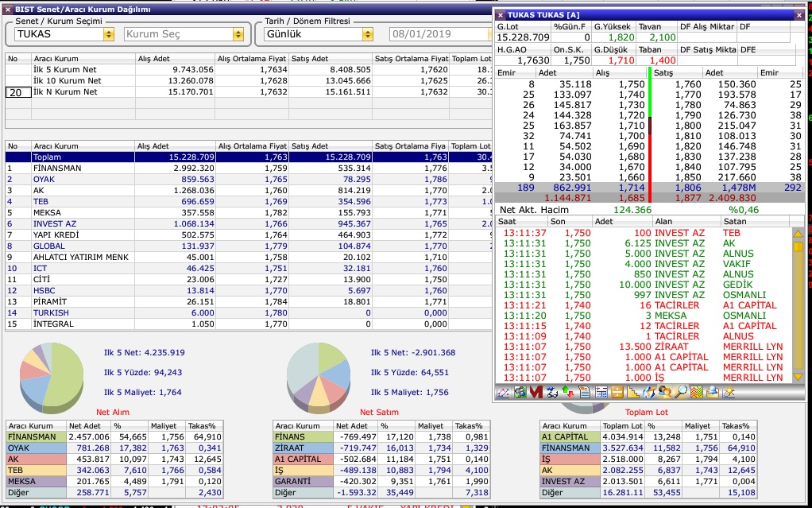Click MEKSA row in Net Alım table

pyautogui.click(x=115, y=482)
